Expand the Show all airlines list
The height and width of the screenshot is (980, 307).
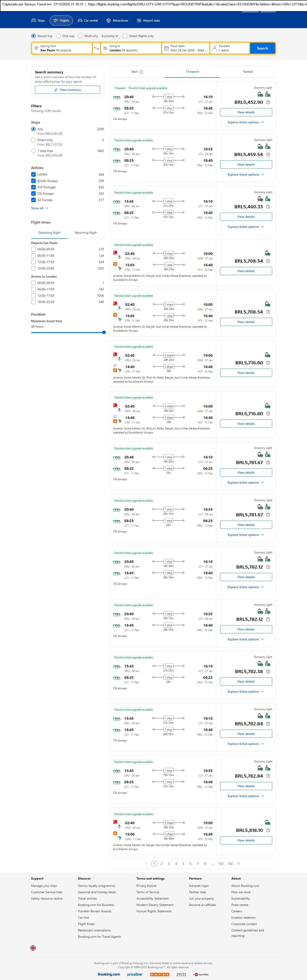[x=39, y=208]
